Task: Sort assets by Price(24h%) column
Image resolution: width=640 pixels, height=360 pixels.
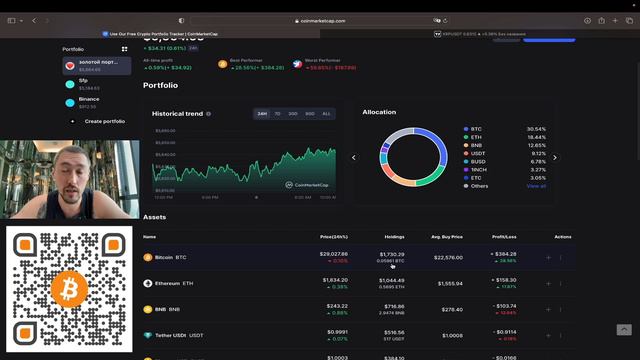Action: [334, 237]
